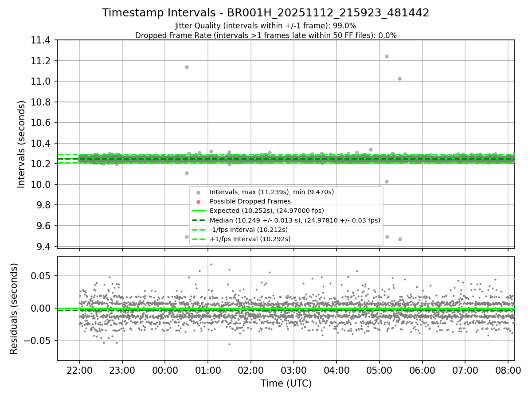
Task: Click the red 'Possible Dropped Frames' legend marker
Action: (199, 202)
